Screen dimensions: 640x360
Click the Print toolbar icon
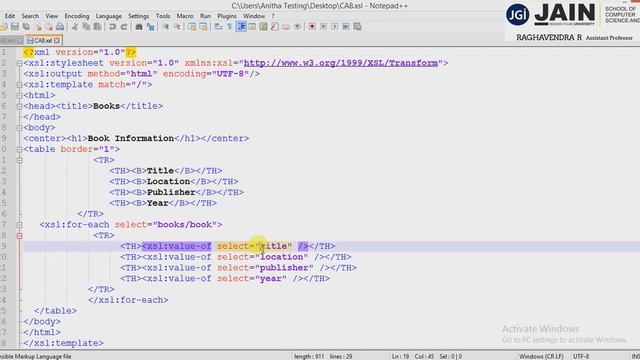tap(60, 27)
